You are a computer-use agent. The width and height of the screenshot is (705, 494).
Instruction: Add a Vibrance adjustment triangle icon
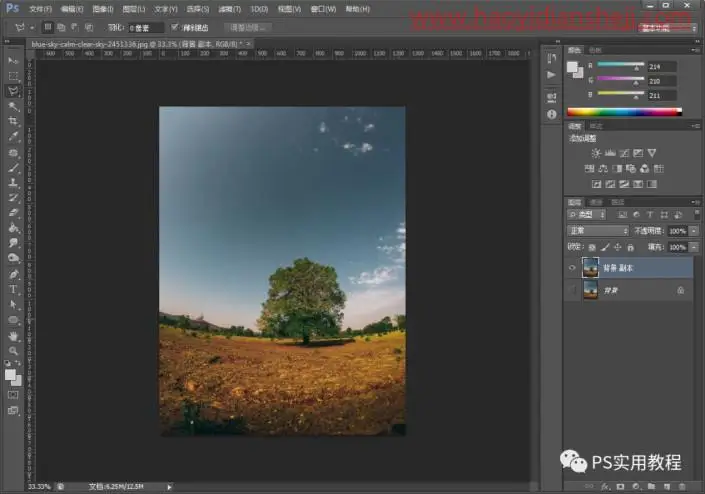[652, 153]
